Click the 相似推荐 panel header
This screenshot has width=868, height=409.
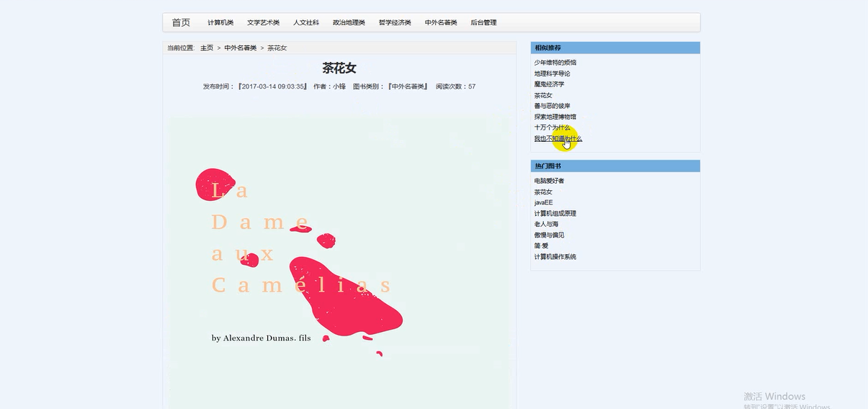coord(615,48)
